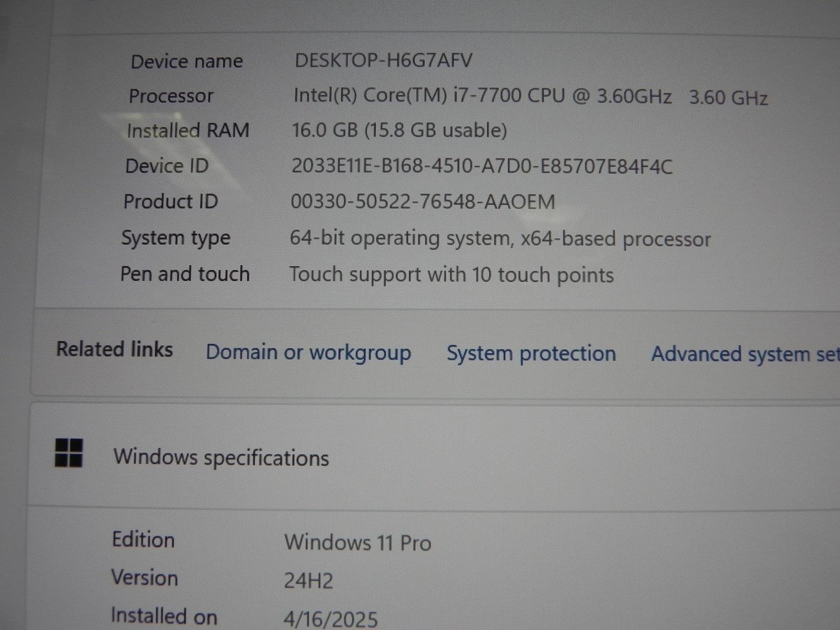Image resolution: width=840 pixels, height=630 pixels.
Task: Click the Edition label
Action: tap(143, 540)
